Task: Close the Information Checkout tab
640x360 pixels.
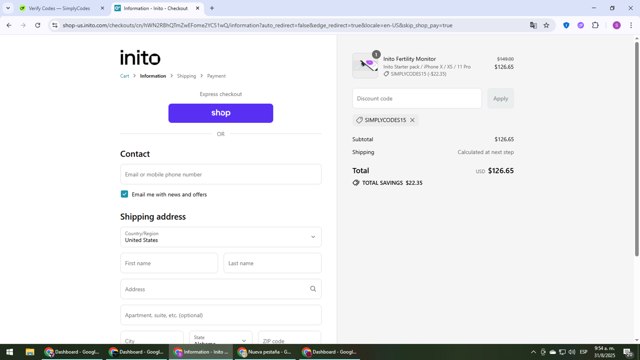Action: pos(198,8)
